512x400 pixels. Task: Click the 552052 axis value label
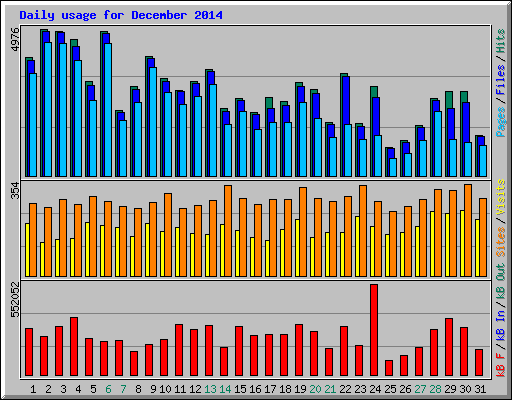(15, 300)
